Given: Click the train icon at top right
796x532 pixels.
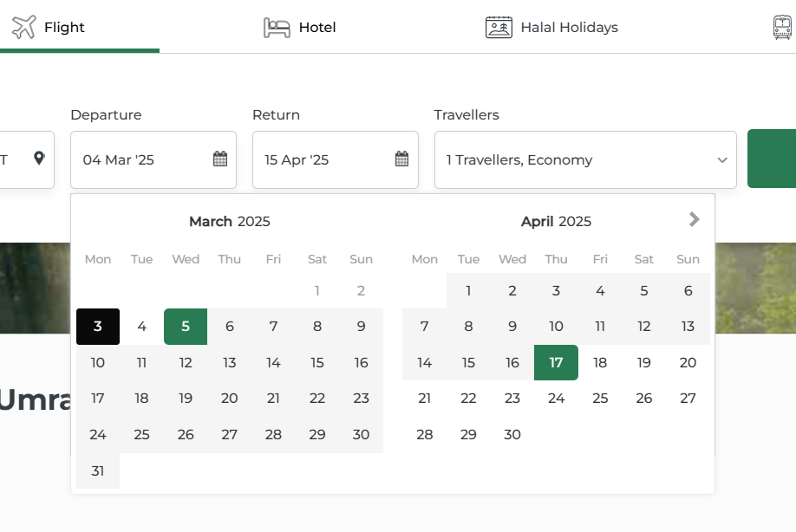Looking at the screenshot, I should [x=782, y=28].
